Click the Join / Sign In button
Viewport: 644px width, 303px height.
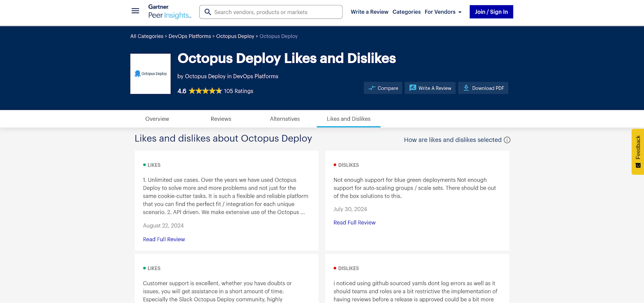pos(491,12)
